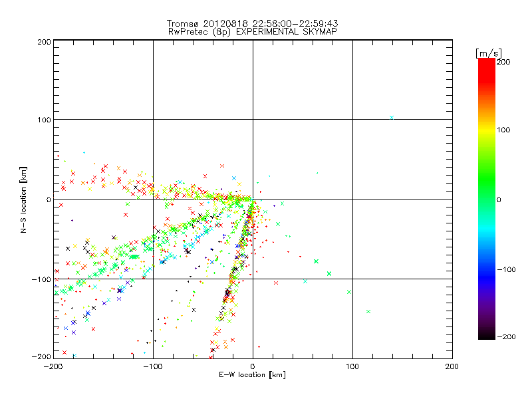Viewport: 532px width, 399px height.
Task: Click the x-axis tick label 100
Action: click(x=352, y=366)
